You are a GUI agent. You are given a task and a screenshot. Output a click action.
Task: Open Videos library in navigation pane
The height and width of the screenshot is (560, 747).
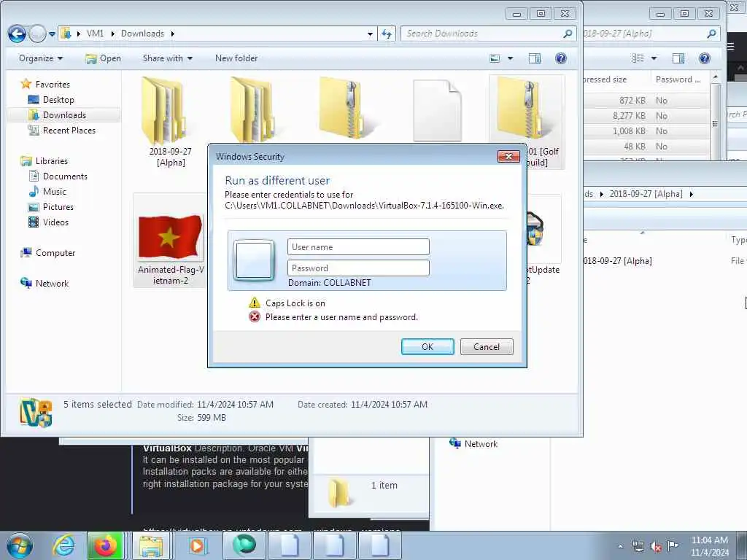pos(49,222)
